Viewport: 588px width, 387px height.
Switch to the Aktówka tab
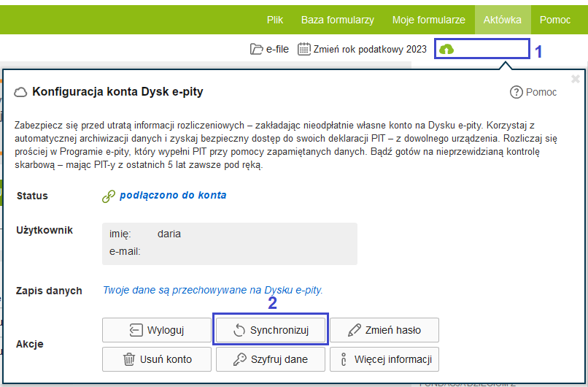[502, 20]
